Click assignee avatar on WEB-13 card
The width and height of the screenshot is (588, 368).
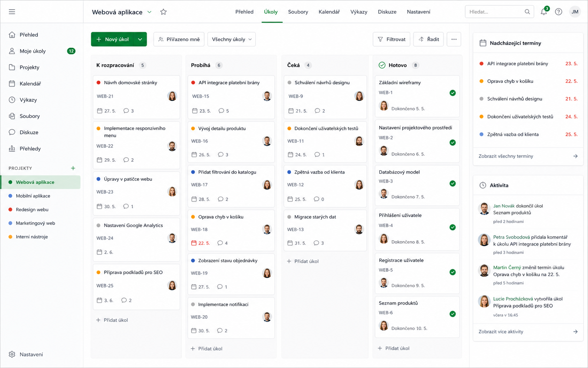pyautogui.click(x=359, y=230)
